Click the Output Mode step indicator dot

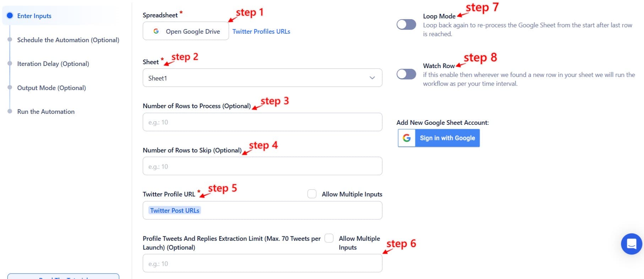click(10, 88)
